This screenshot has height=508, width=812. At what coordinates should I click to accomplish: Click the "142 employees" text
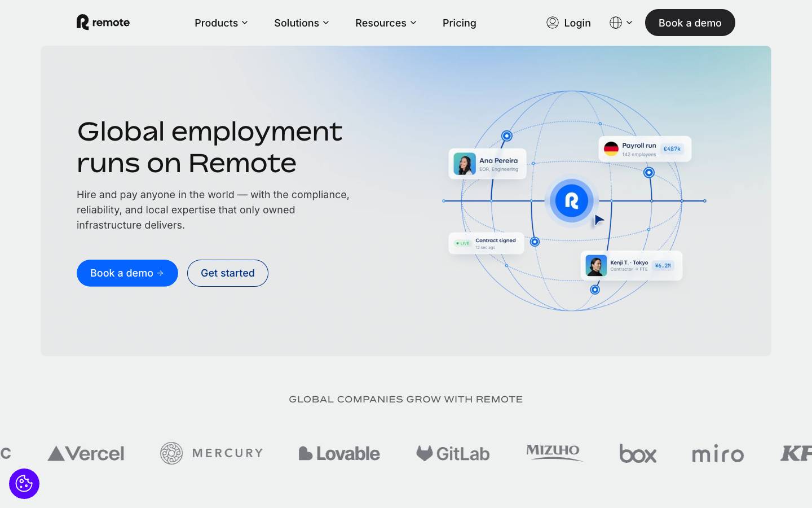pyautogui.click(x=639, y=155)
